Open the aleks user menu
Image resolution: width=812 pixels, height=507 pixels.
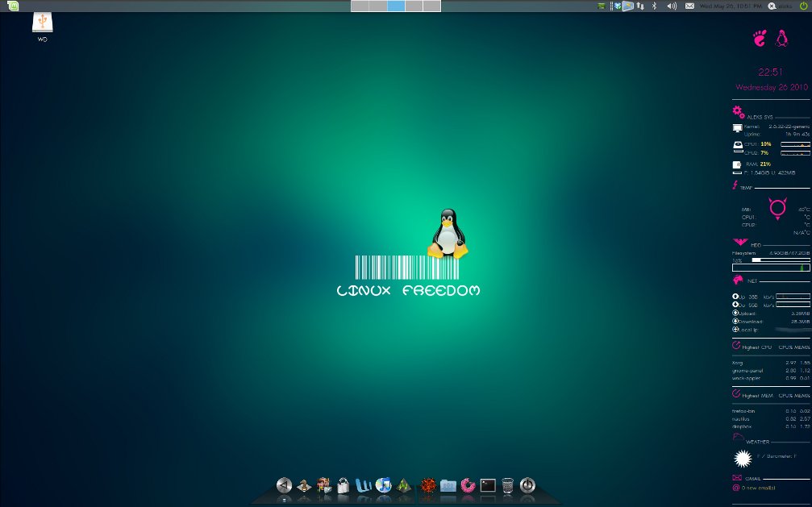click(x=780, y=6)
